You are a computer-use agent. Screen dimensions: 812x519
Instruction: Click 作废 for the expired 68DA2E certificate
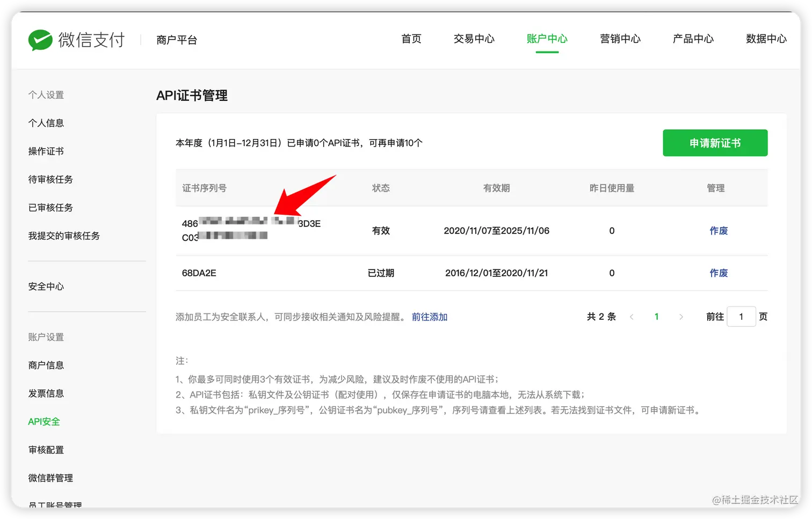pyautogui.click(x=719, y=273)
